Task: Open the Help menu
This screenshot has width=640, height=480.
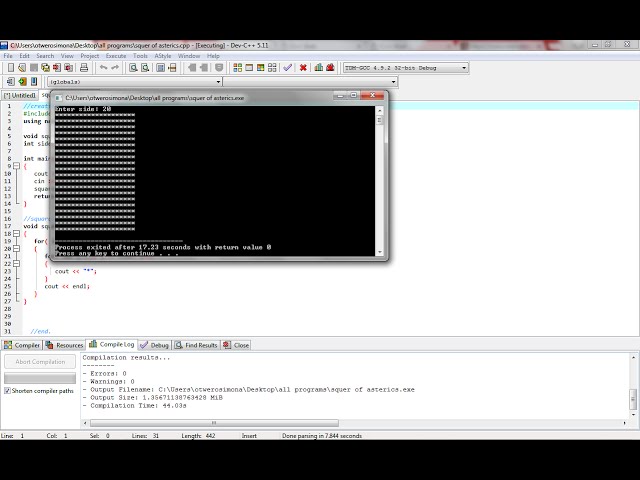Action: tap(213, 56)
